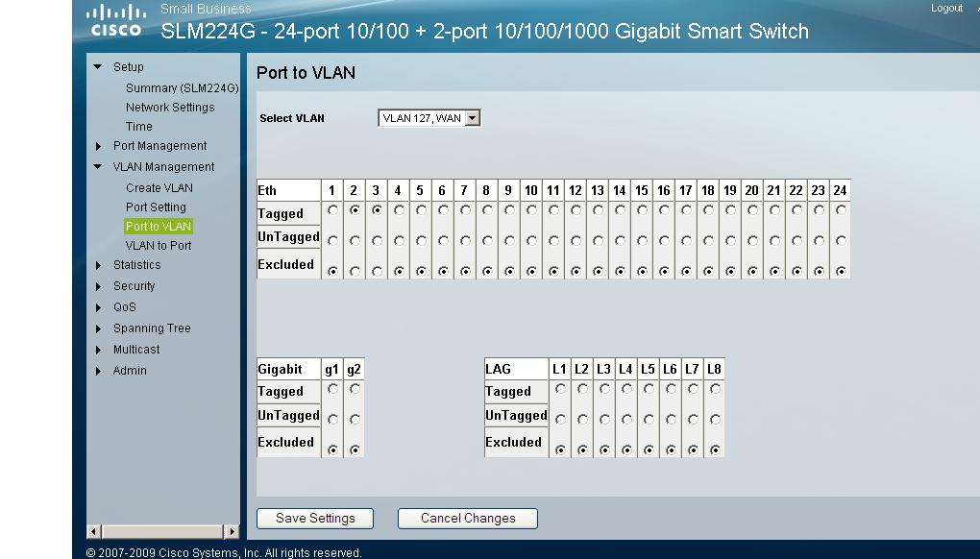Expand the Port Management section
This screenshot has width=980, height=559.
(98, 146)
